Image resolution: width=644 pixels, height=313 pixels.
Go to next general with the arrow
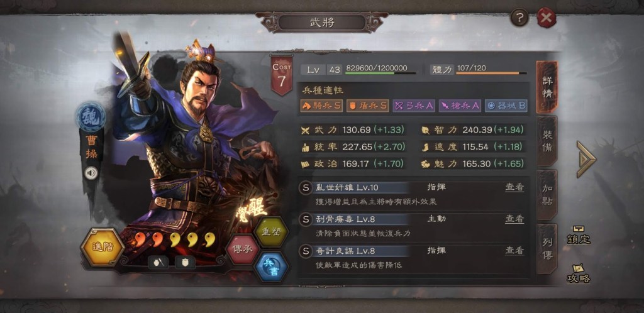pyautogui.click(x=586, y=159)
